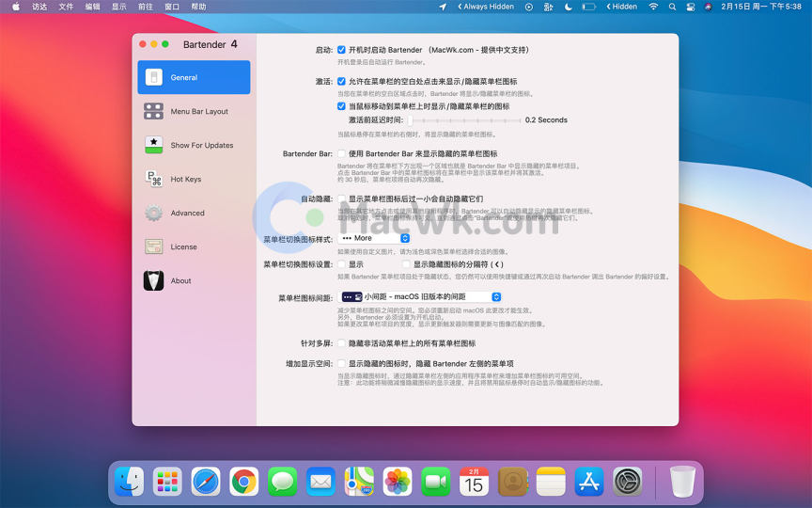Enable the auto-hide menu bar icons checkbox
This screenshot has width=812, height=508.
coord(341,198)
